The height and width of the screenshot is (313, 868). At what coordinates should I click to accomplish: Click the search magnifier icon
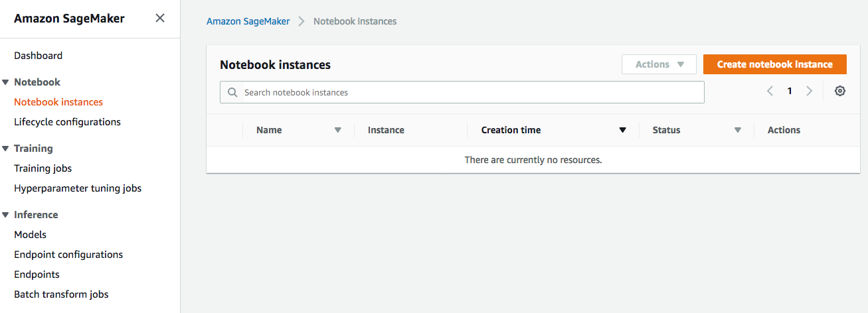[x=232, y=93]
